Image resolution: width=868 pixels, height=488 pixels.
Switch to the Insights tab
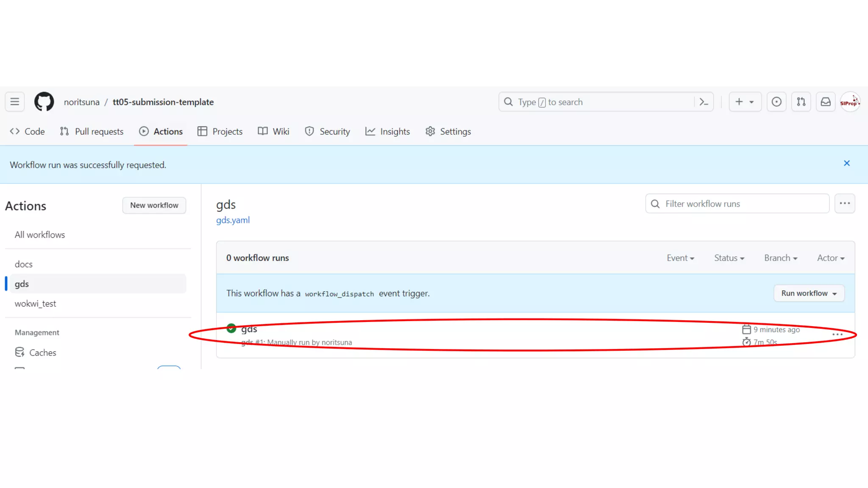tap(387, 132)
